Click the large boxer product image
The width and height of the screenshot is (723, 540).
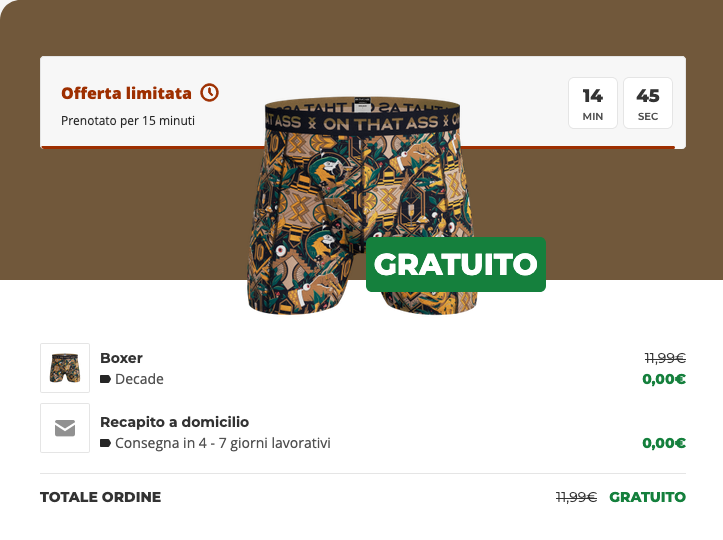click(x=362, y=206)
